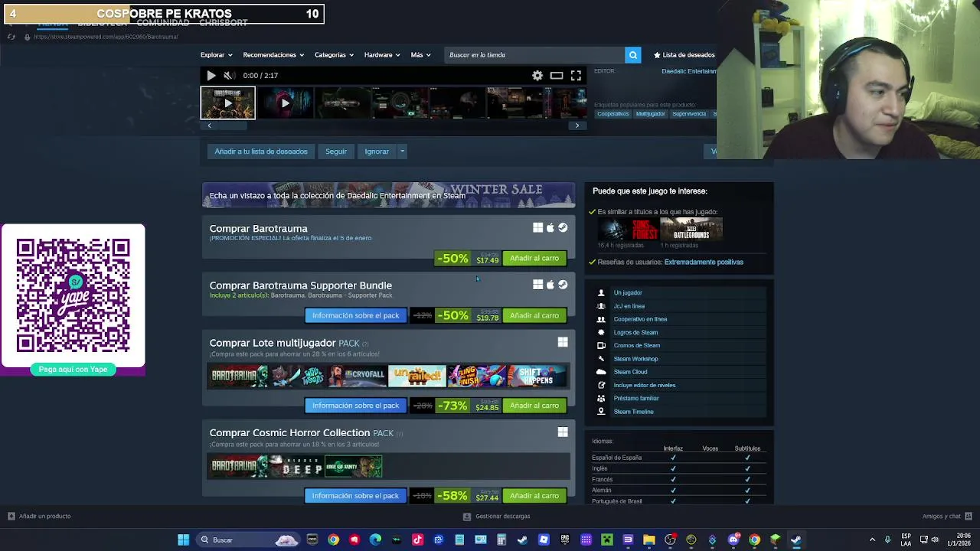Open pack info for Cosmic Horror Collection
980x551 pixels.
coord(355,496)
